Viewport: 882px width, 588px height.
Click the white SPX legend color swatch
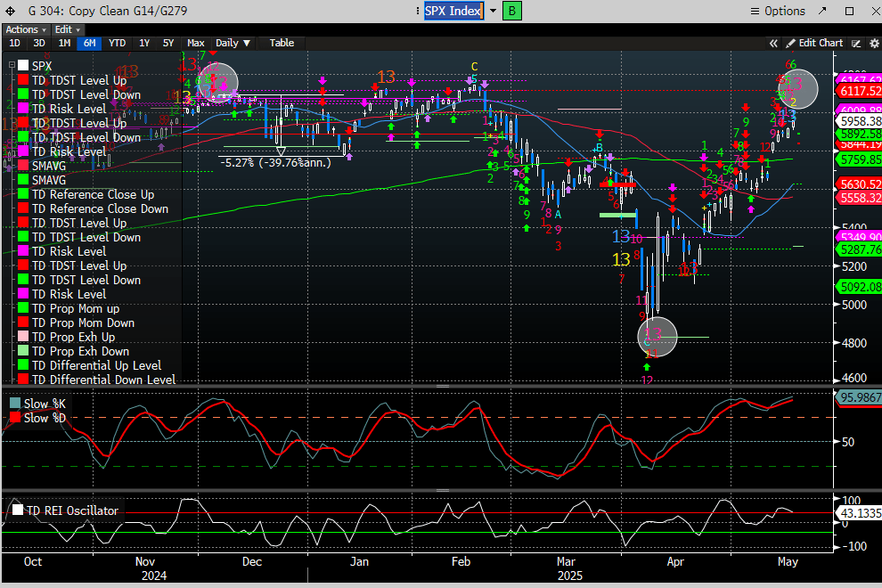click(x=23, y=66)
